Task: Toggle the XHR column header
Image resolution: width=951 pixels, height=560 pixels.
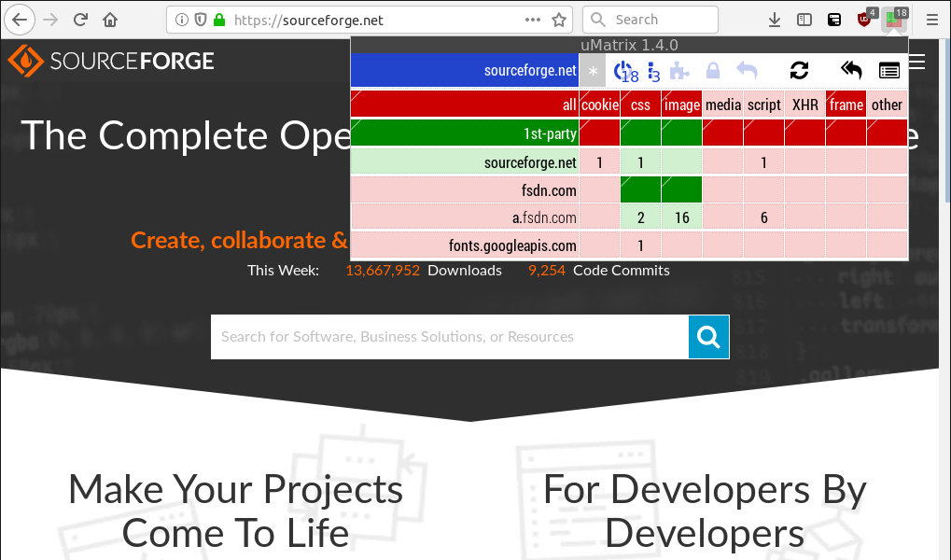Action: pos(804,105)
